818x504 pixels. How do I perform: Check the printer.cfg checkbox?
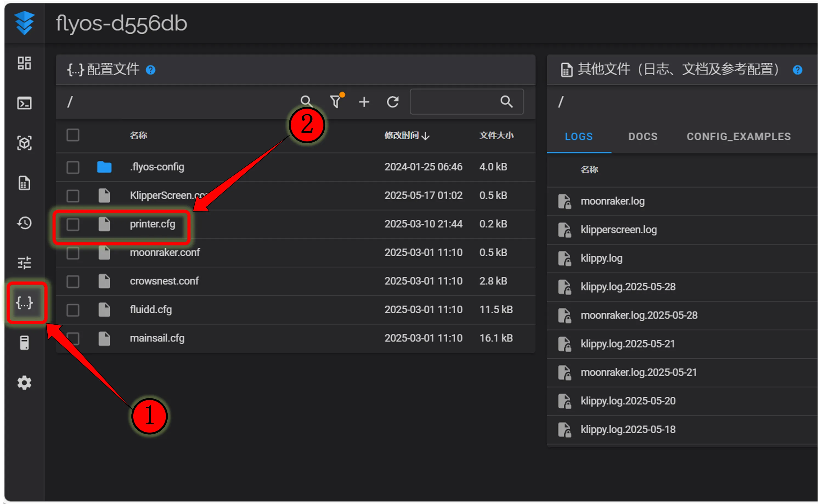point(73,224)
